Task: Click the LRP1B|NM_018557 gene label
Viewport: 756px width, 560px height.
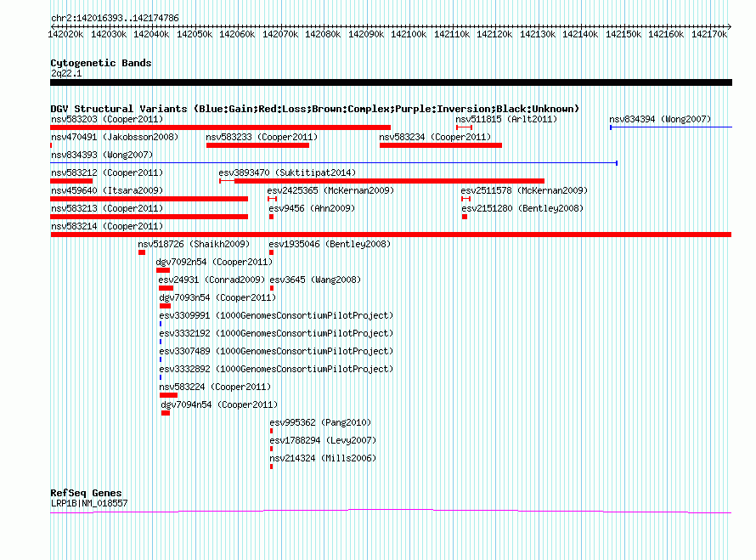Action: pyautogui.click(x=89, y=504)
